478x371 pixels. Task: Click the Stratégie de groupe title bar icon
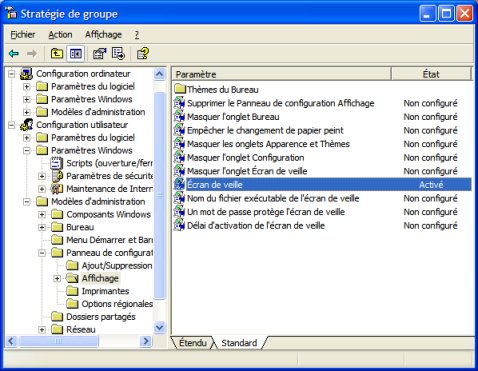pos(11,13)
